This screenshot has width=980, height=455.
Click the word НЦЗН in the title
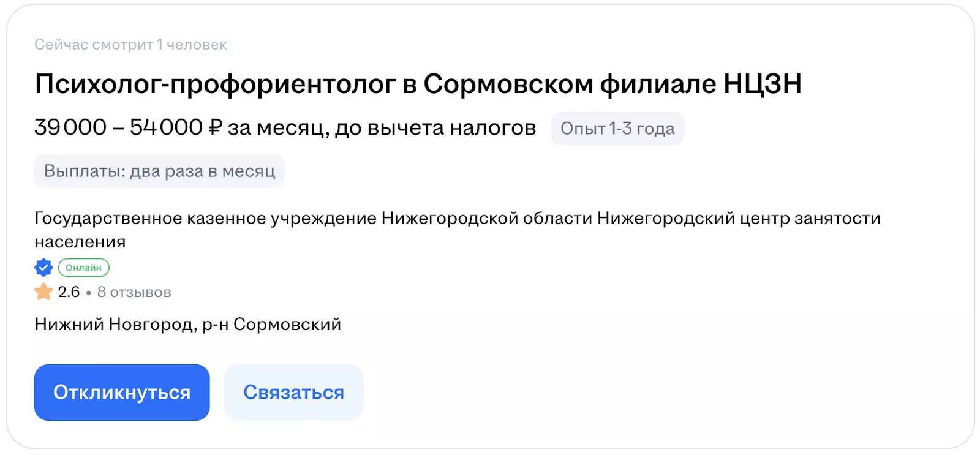[763, 84]
